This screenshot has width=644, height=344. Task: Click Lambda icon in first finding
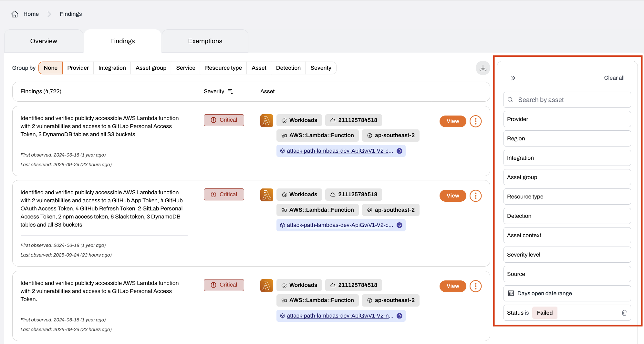pos(267,121)
